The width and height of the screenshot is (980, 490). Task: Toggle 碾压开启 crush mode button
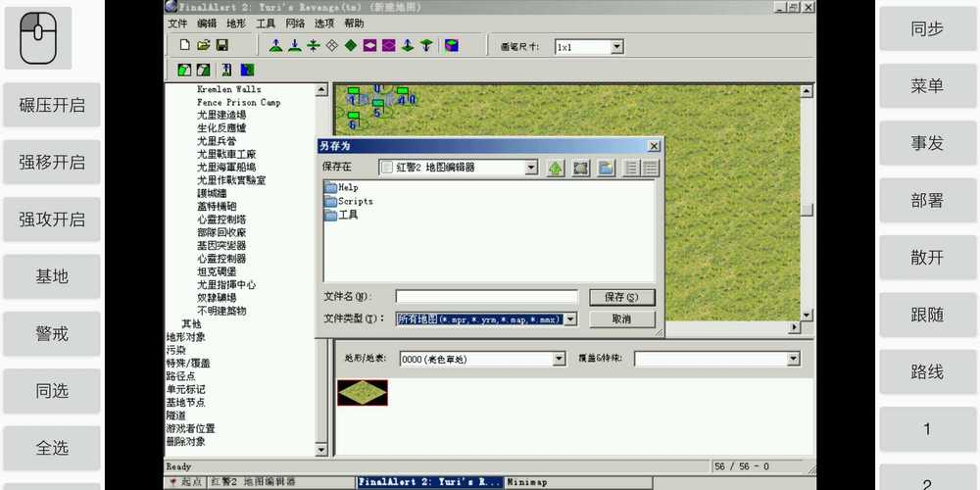52,105
